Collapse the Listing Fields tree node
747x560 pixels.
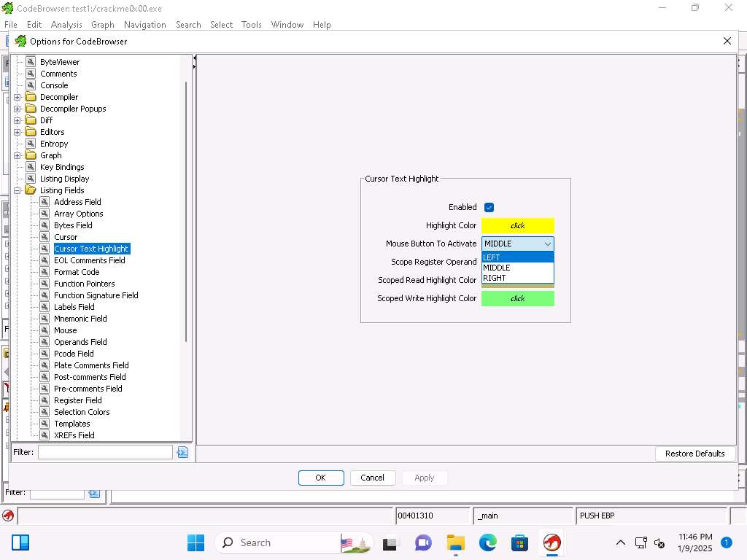[x=18, y=190]
